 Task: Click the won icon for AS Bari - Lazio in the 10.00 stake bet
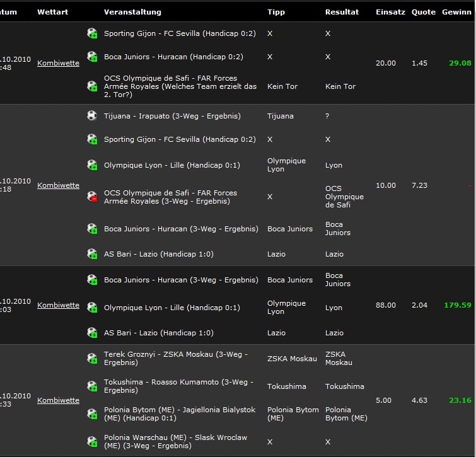[92, 254]
